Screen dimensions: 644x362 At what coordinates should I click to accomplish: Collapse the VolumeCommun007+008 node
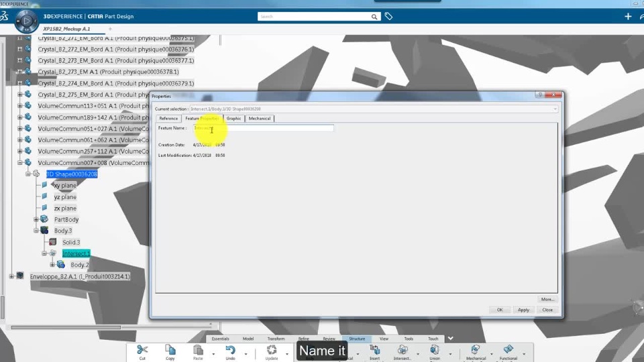19,162
